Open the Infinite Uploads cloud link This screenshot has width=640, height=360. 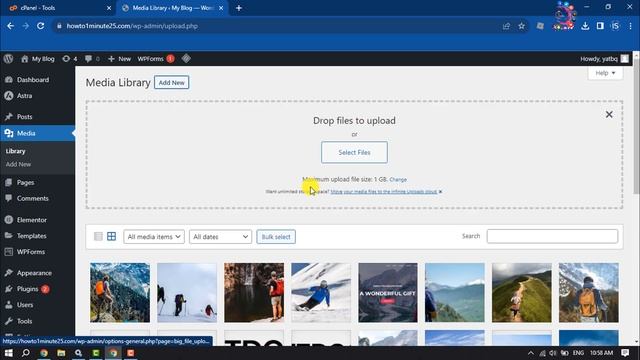click(384, 191)
